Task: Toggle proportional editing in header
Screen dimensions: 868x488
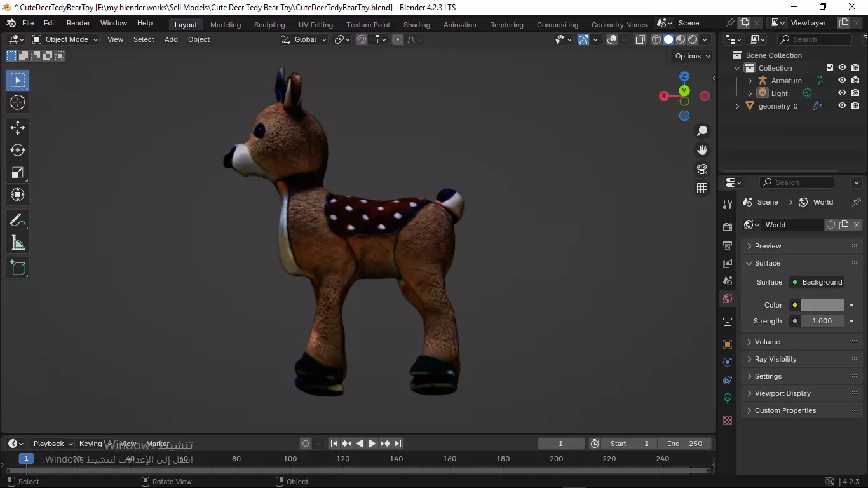Action: click(x=398, y=39)
